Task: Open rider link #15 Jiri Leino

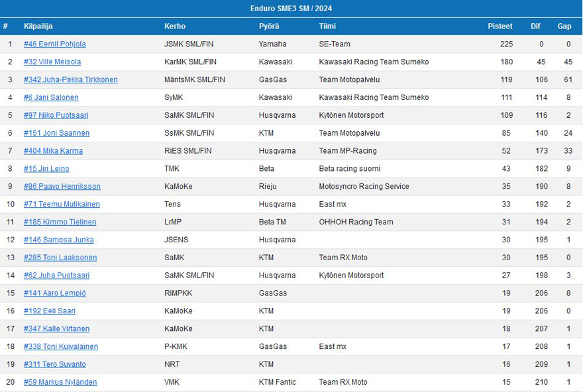Action: [x=46, y=169]
